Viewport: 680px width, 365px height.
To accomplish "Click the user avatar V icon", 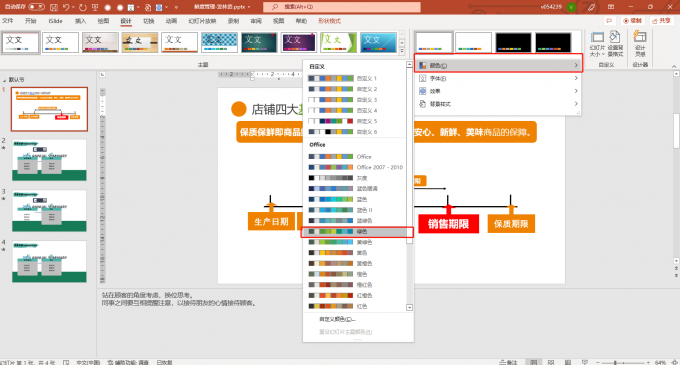I will 572,7.
